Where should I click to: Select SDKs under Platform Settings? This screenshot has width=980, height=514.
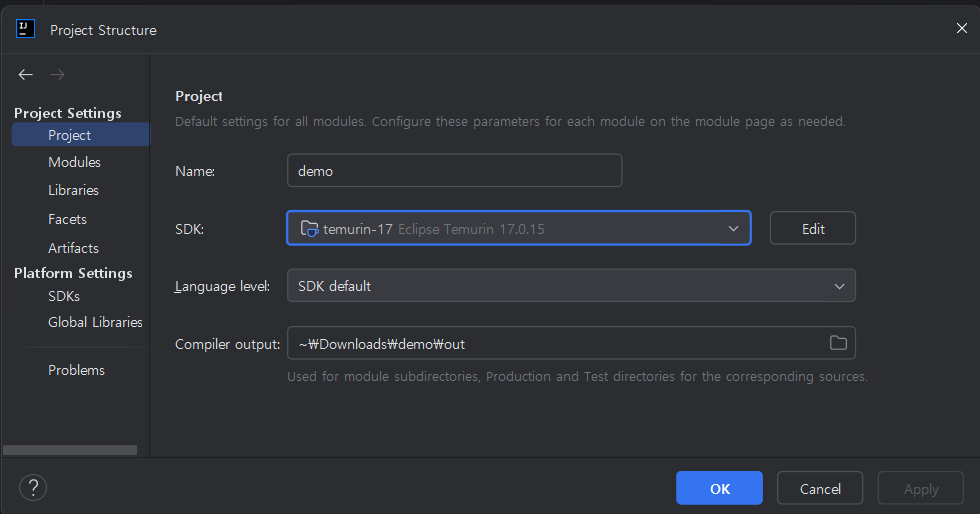click(64, 296)
